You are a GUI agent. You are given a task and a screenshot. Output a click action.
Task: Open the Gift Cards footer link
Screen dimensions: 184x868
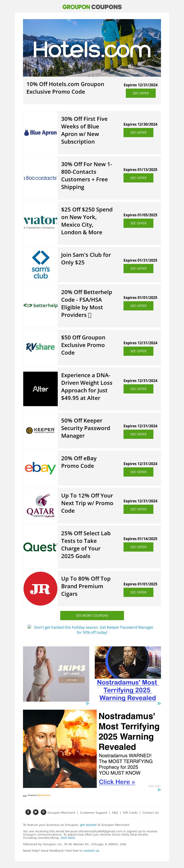130,813
